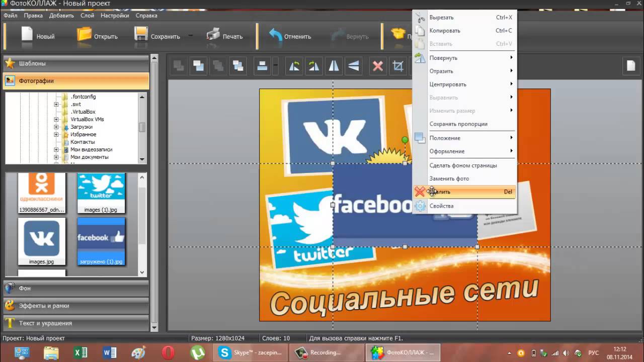Open the Повернуть submenu
This screenshot has height=362, width=644.
(464, 58)
